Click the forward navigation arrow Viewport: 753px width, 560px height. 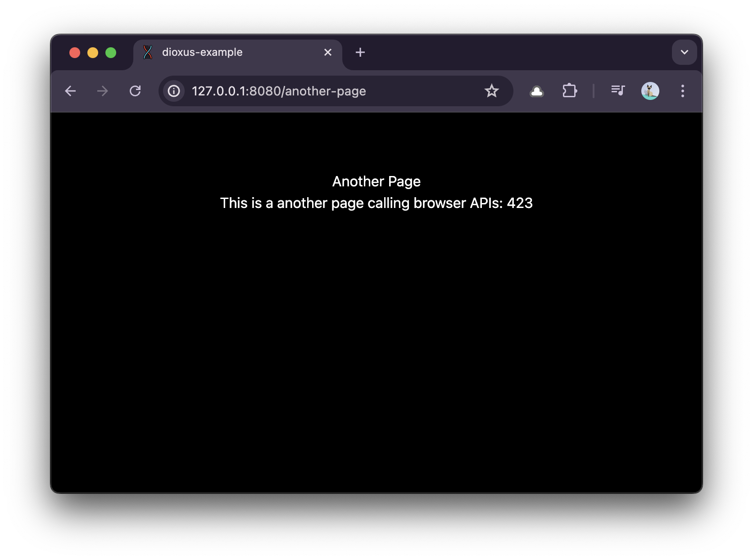103,91
